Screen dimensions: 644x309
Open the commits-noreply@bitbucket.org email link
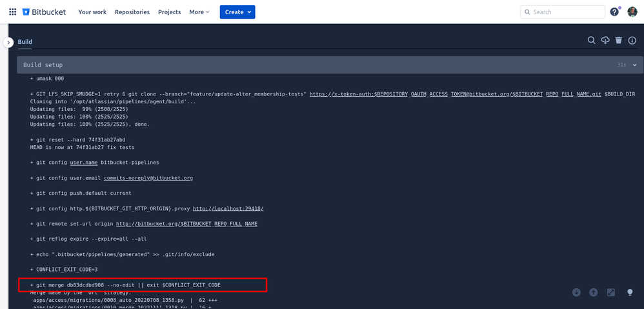(x=148, y=178)
